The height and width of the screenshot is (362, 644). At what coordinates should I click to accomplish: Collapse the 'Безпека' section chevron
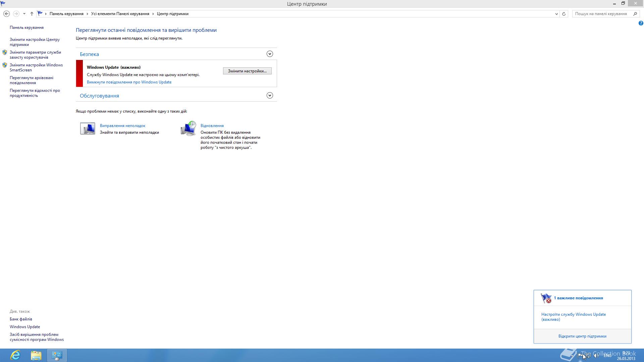click(270, 54)
